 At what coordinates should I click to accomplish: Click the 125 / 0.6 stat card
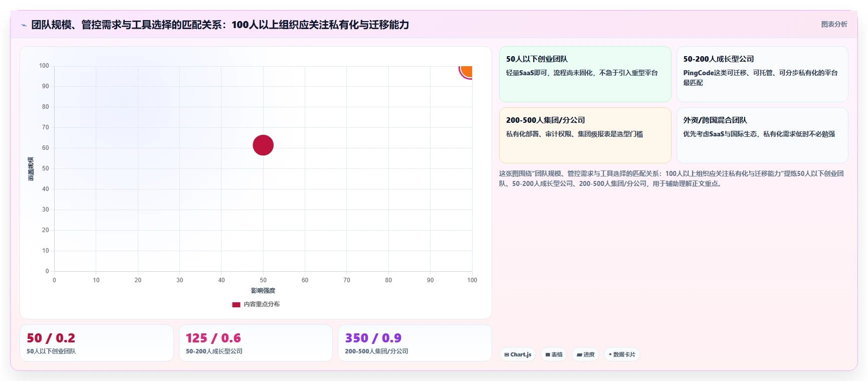[256, 343]
